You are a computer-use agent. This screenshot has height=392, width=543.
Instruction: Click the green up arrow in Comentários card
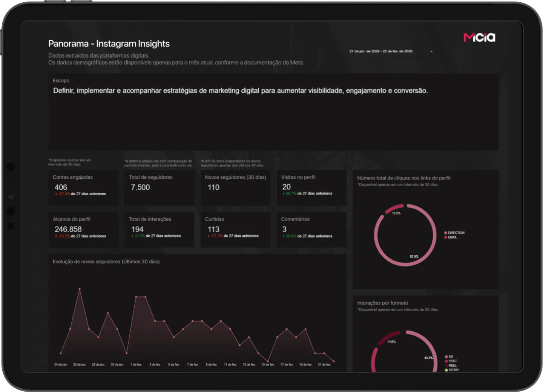[284, 236]
